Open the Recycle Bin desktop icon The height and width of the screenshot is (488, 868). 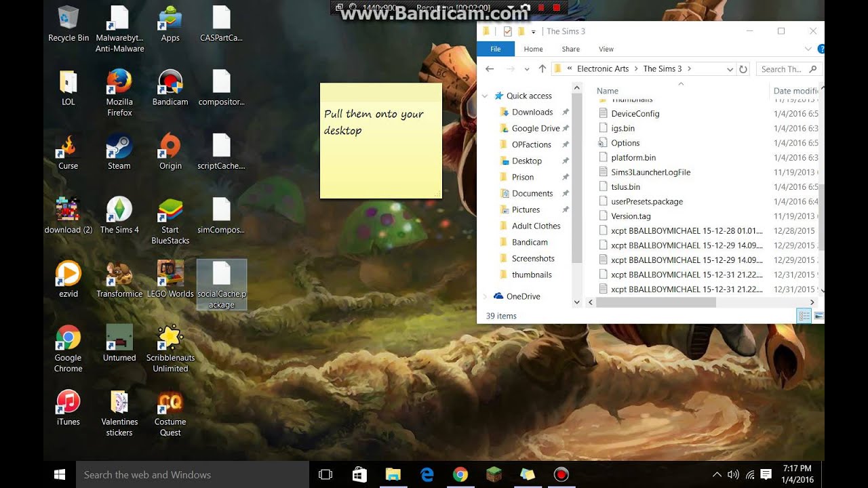pos(68,24)
